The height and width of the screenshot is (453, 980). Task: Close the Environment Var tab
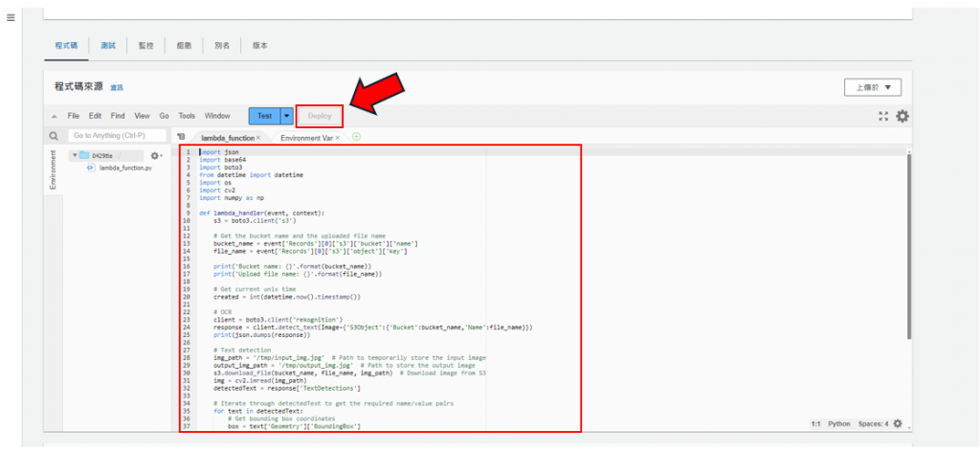(x=338, y=138)
